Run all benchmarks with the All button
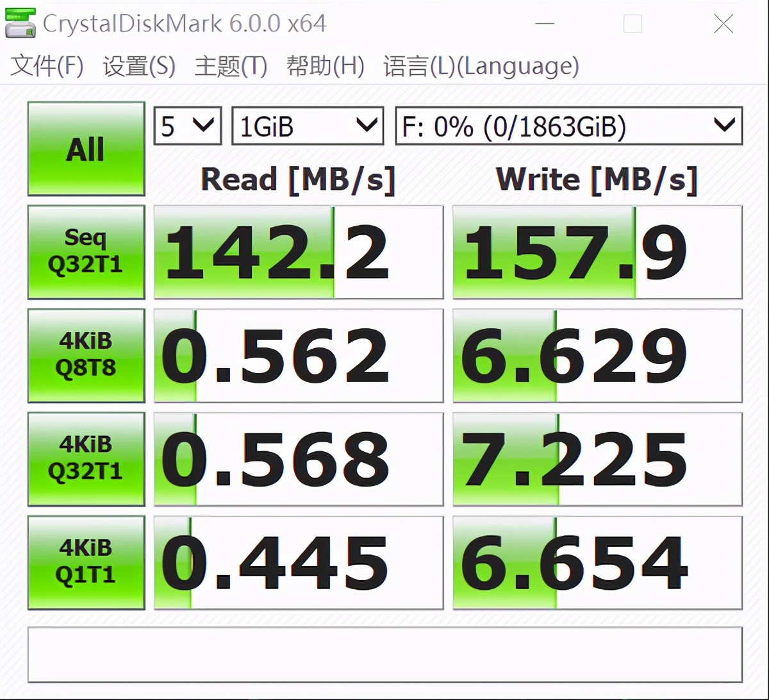Image resolution: width=769 pixels, height=700 pixels. click(x=86, y=148)
